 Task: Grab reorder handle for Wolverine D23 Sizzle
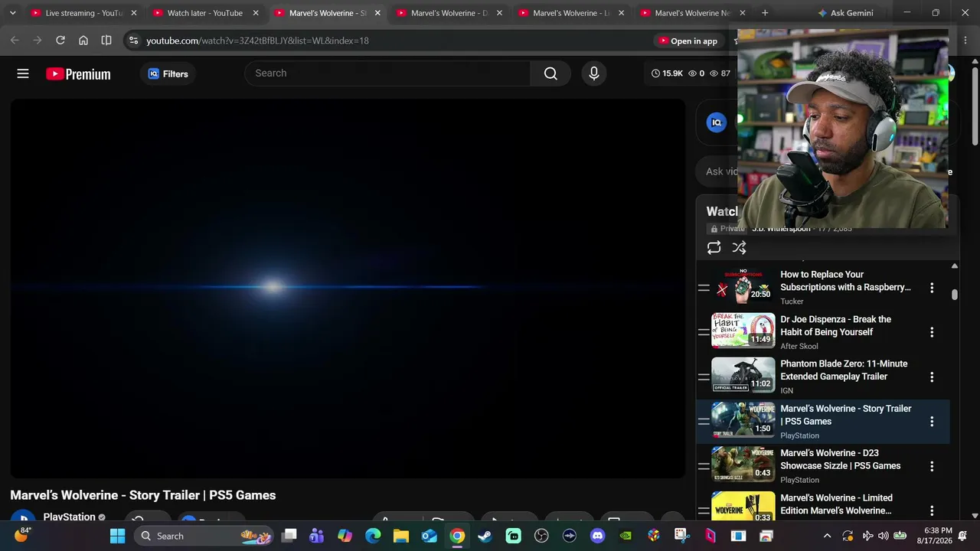coord(704,466)
